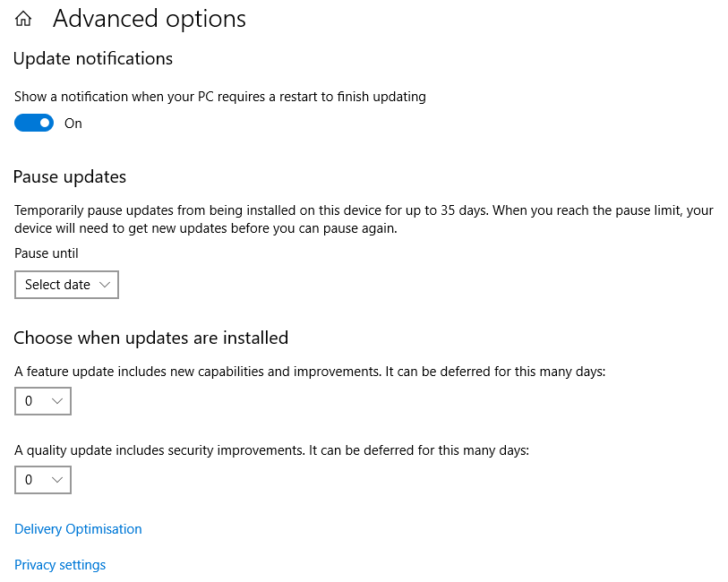Click the "Pause updates" section heading
The image size is (728, 582).
(x=70, y=176)
